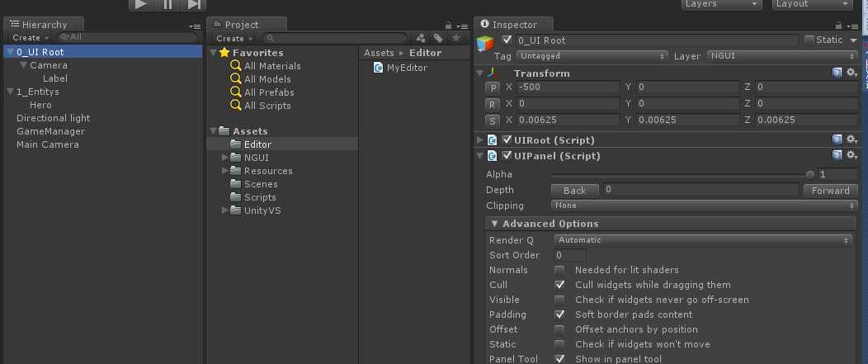
Task: Select Main Camera in the Hierarchy
Action: [x=48, y=144]
